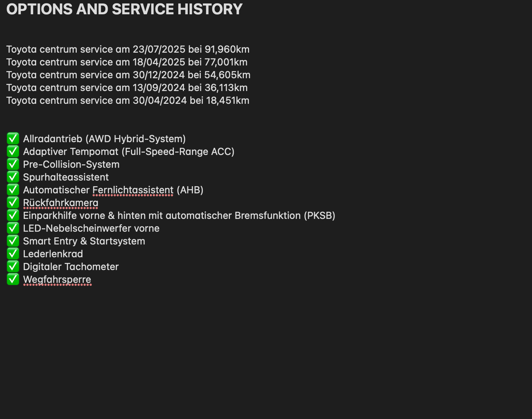Screen dimensions: 532x419
Task: Click the green checkmark next to Adaptiver Tempomat
Action: point(13,151)
